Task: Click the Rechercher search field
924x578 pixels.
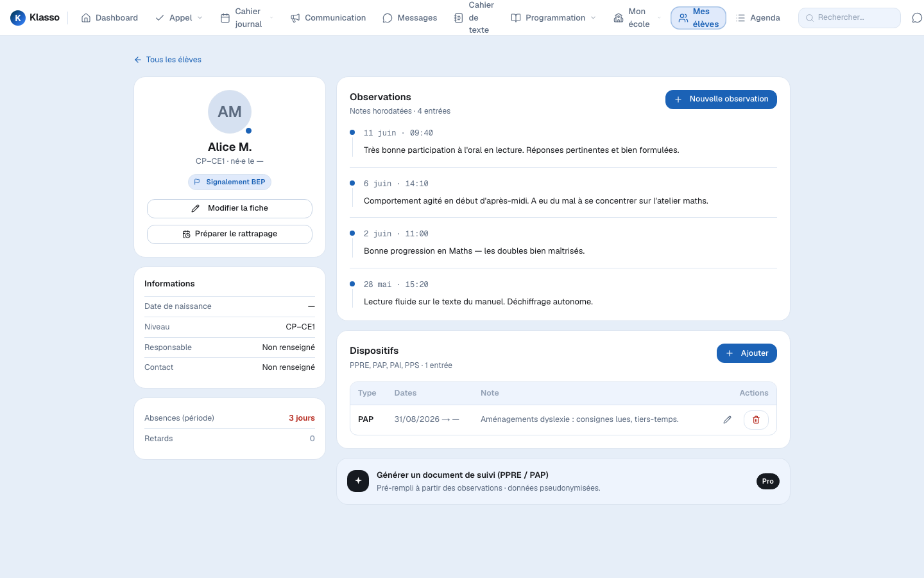Action: (x=850, y=18)
